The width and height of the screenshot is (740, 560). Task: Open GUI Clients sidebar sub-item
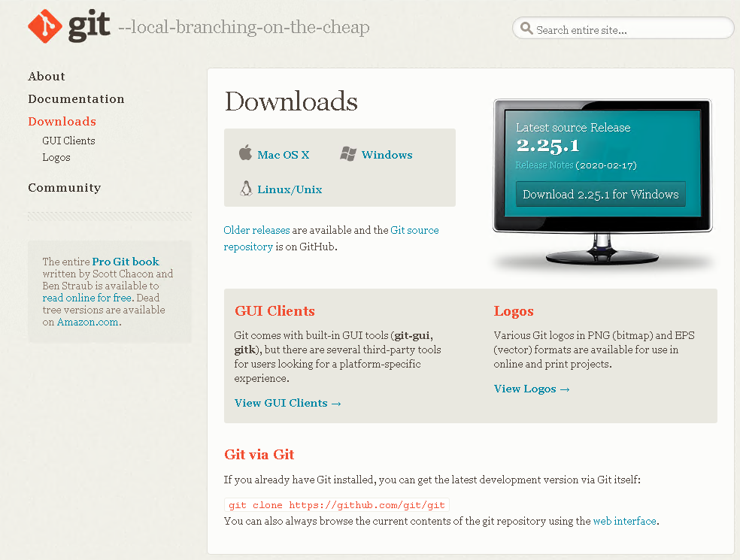pos(68,141)
